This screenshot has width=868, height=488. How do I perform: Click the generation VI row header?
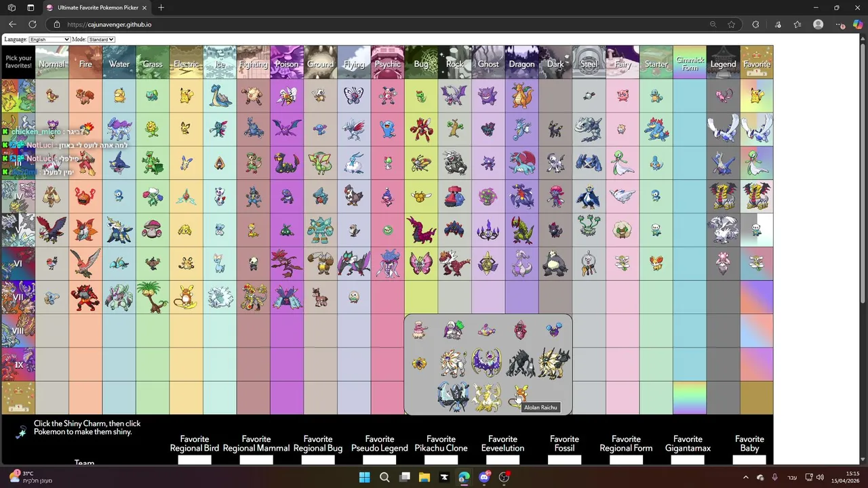tap(18, 264)
